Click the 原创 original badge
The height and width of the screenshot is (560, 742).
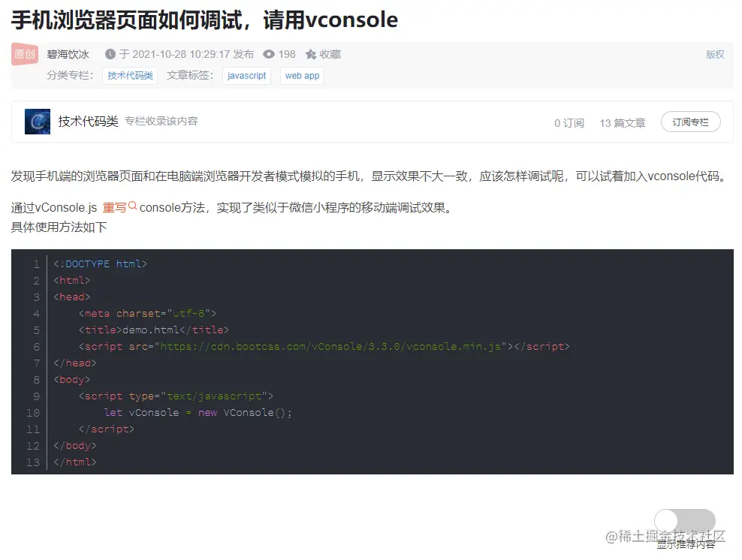pos(25,54)
